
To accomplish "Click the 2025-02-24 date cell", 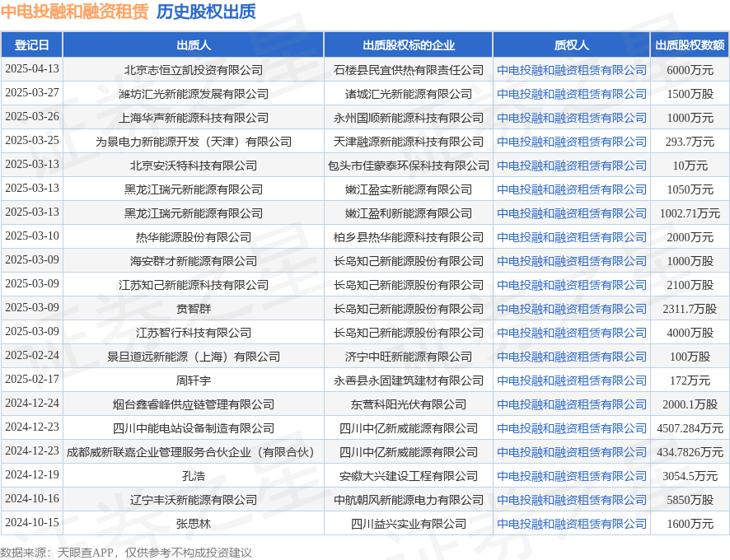I will 32,356.
